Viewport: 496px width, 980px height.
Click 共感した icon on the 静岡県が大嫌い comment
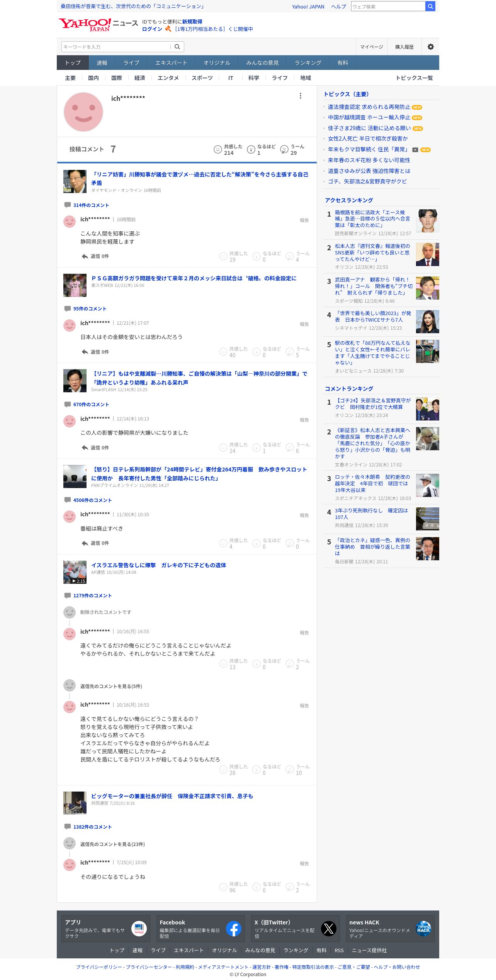(223, 448)
